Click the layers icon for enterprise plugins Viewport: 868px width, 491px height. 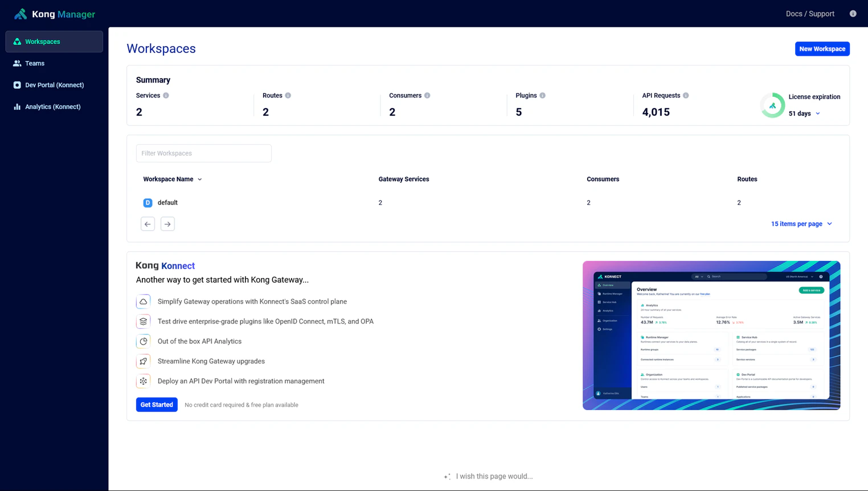(x=144, y=321)
